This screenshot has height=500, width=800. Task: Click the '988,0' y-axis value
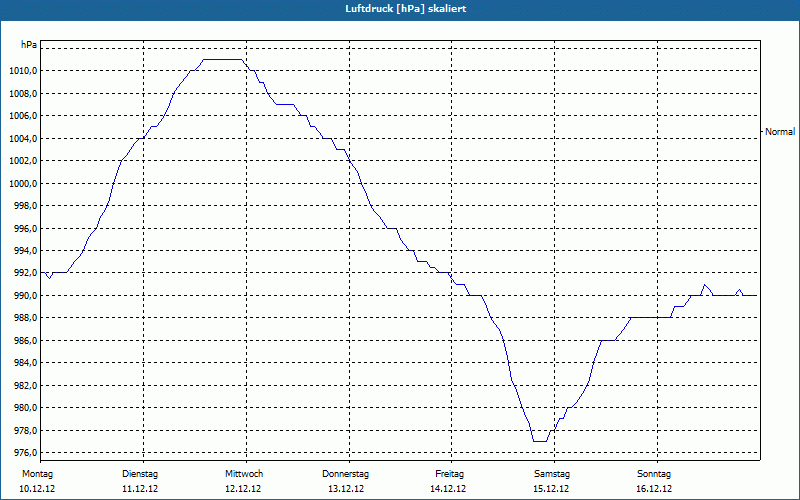pyautogui.click(x=26, y=318)
